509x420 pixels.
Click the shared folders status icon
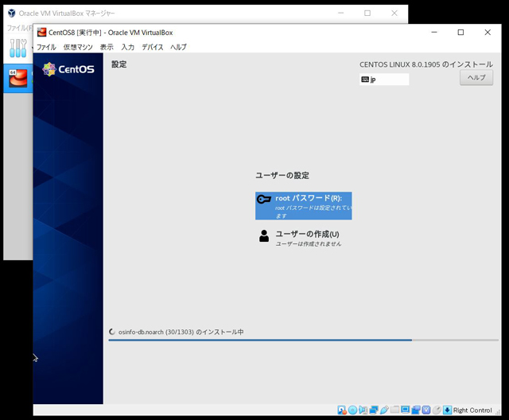coord(394,410)
